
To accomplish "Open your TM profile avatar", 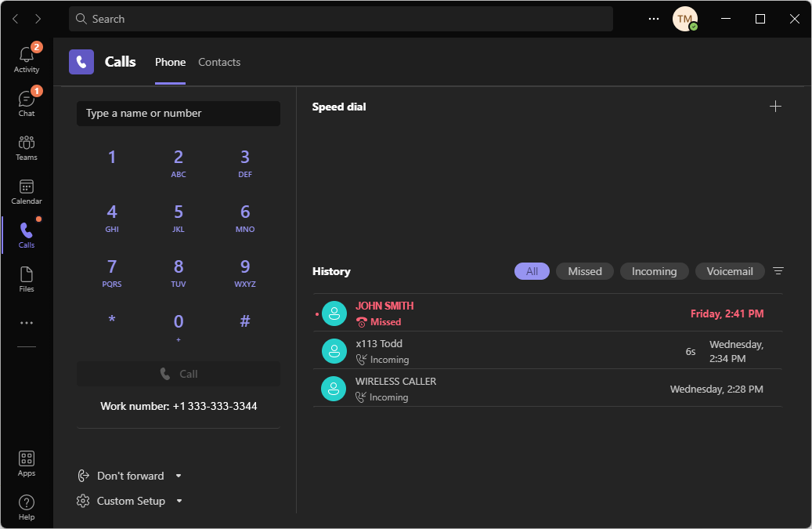I will [x=684, y=18].
